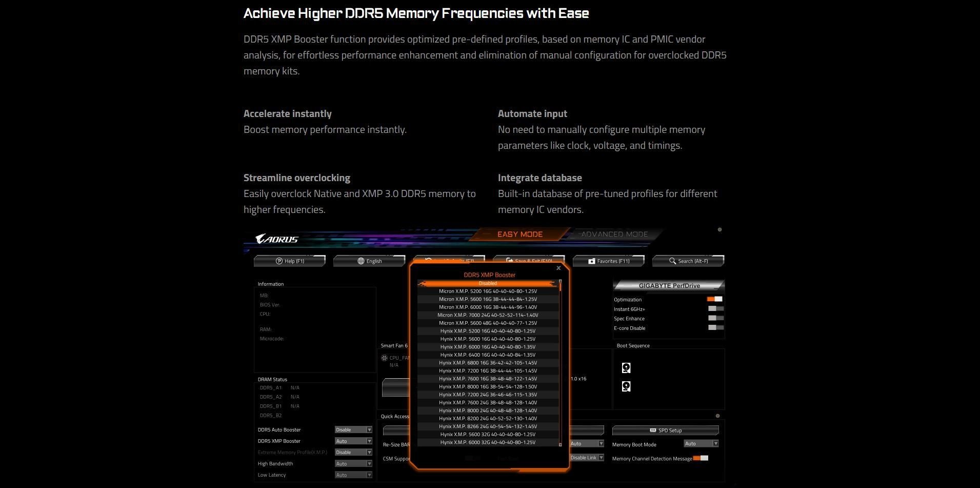
Task: Toggle the Optimization switch
Action: pyautogui.click(x=715, y=299)
